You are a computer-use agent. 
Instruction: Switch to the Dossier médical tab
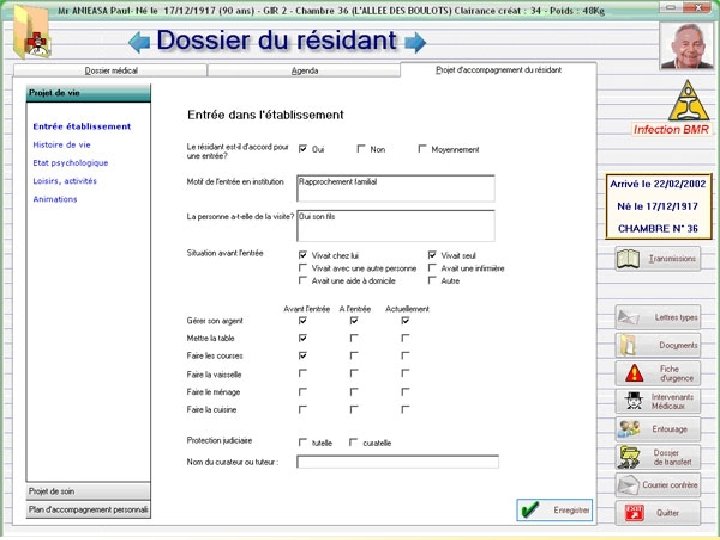pos(111,70)
